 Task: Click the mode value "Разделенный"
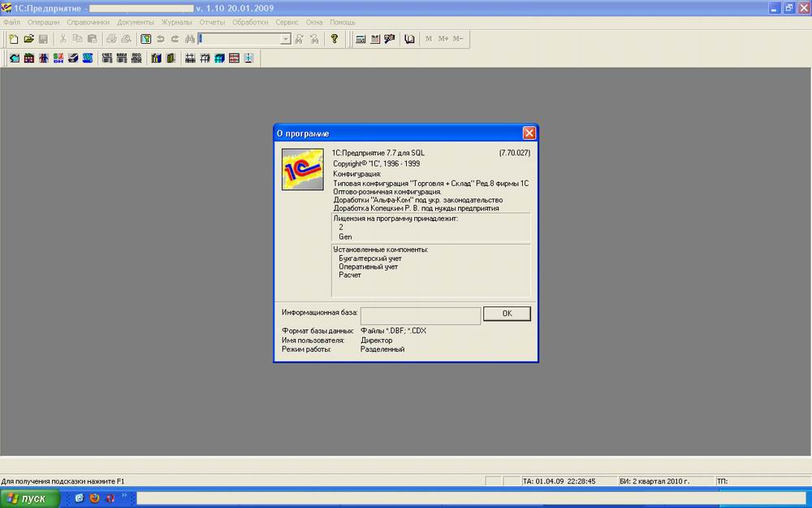(382, 349)
